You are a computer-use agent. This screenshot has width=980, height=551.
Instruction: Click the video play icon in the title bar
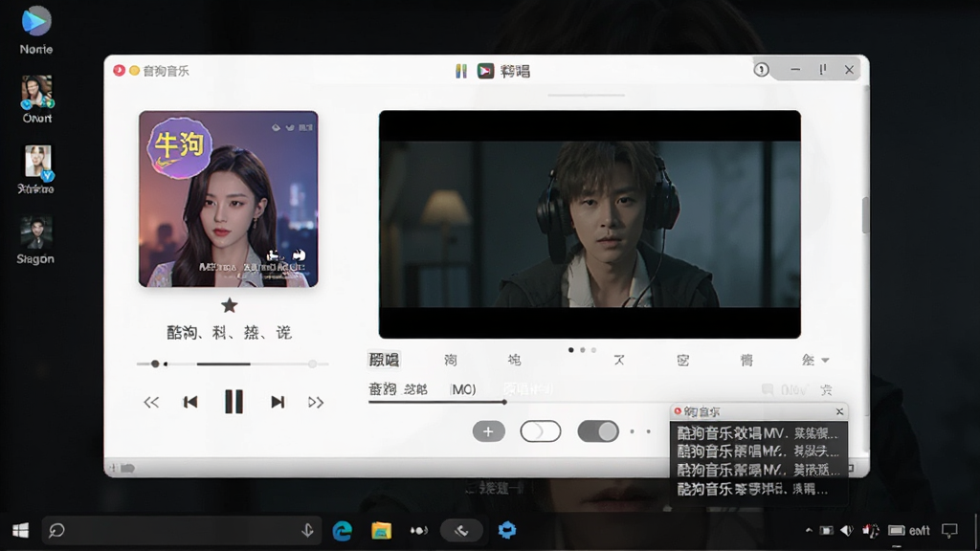point(485,71)
